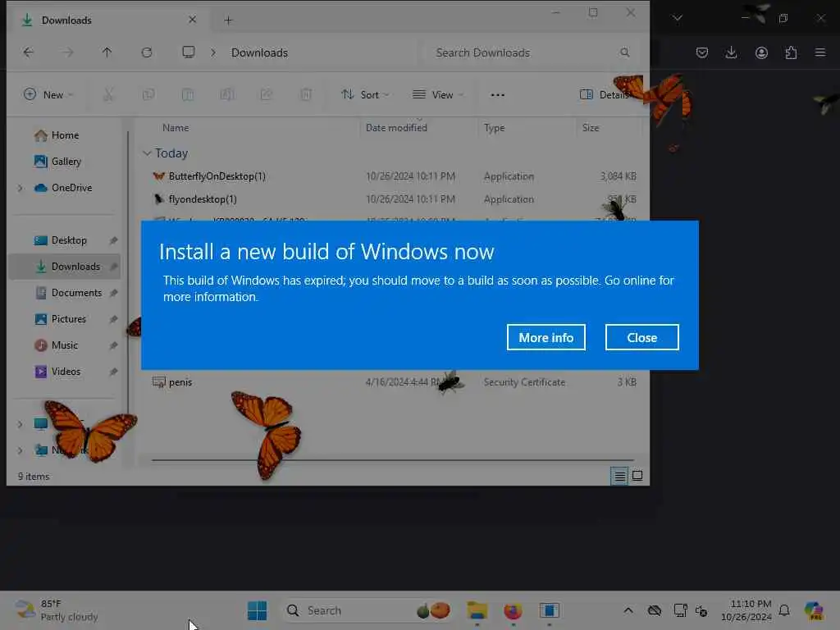
Task: Click the Share toolbar icon
Action: [267, 95]
